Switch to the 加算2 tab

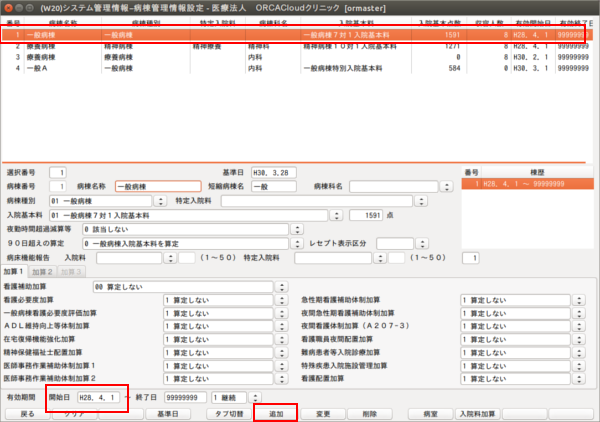click(x=41, y=271)
